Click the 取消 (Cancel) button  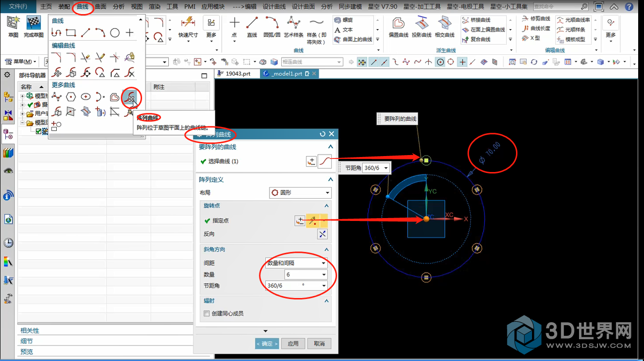(319, 344)
